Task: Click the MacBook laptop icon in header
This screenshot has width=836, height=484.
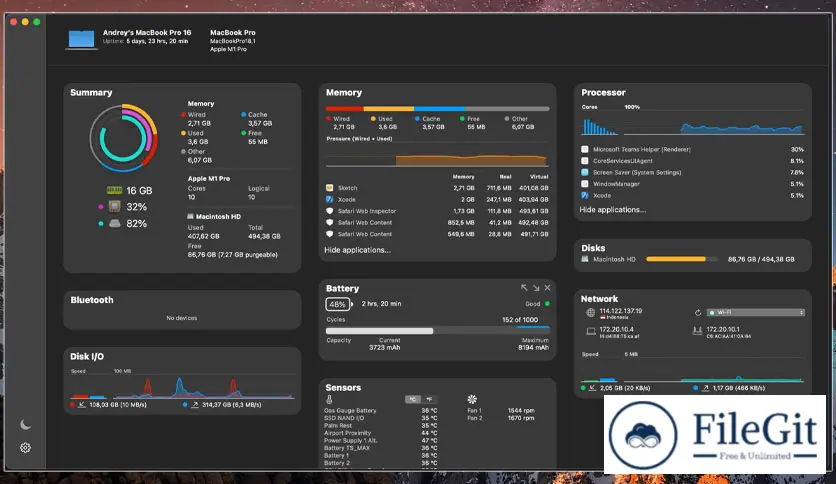Action: (81, 39)
